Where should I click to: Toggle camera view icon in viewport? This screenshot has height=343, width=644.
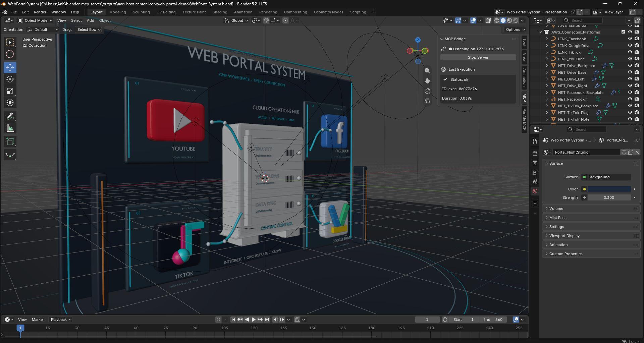(427, 91)
